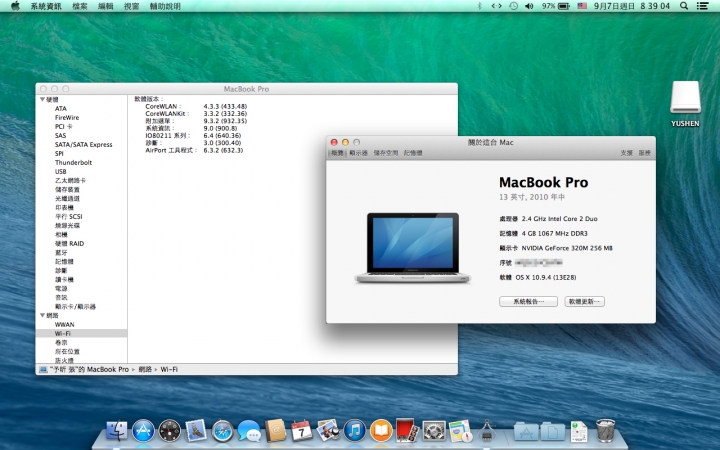
Task: Open Messages from the Dock
Action: coord(249,431)
